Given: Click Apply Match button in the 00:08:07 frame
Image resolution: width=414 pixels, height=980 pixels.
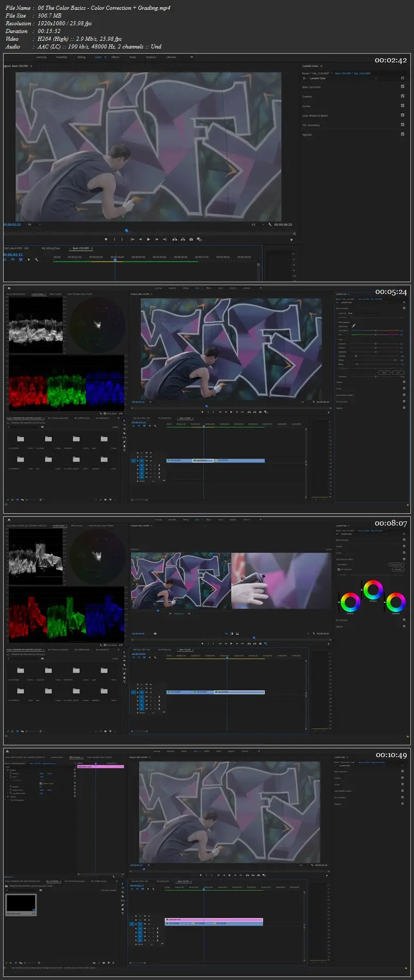Looking at the screenshot, I should [x=399, y=569].
